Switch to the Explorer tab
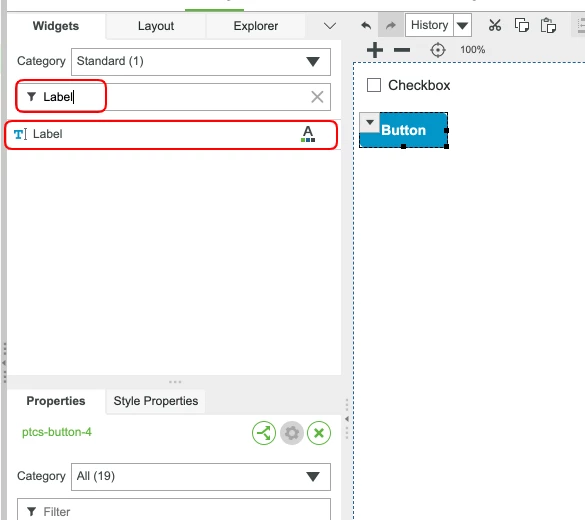Screen dimensions: 585x520 pos(256,26)
